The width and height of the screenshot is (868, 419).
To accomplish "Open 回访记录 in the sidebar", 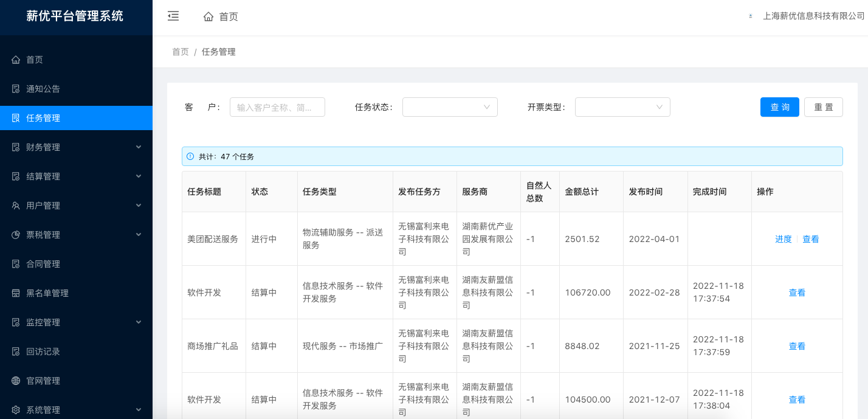I will [x=43, y=351].
